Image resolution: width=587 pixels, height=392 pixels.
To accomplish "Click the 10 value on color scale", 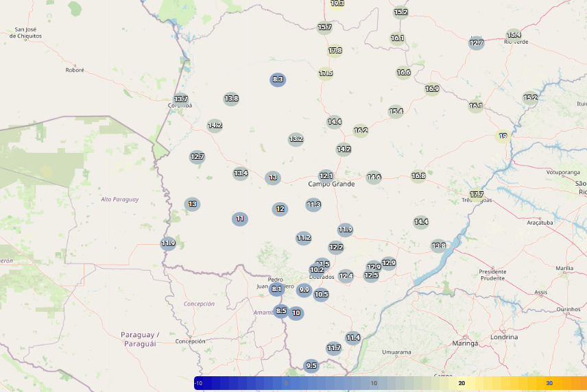I will pos(374,383).
